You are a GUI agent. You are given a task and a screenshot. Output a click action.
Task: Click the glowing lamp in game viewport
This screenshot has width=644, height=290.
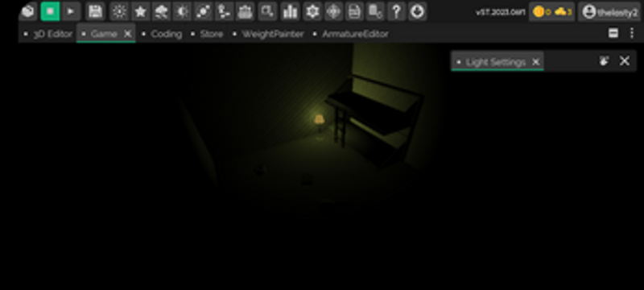319,120
